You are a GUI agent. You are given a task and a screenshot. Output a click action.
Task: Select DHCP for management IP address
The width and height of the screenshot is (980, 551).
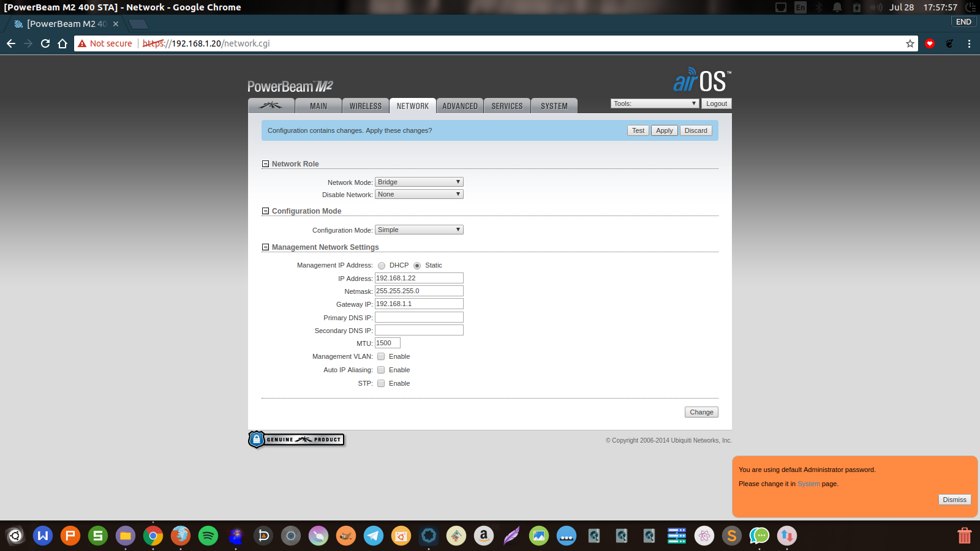[382, 266]
